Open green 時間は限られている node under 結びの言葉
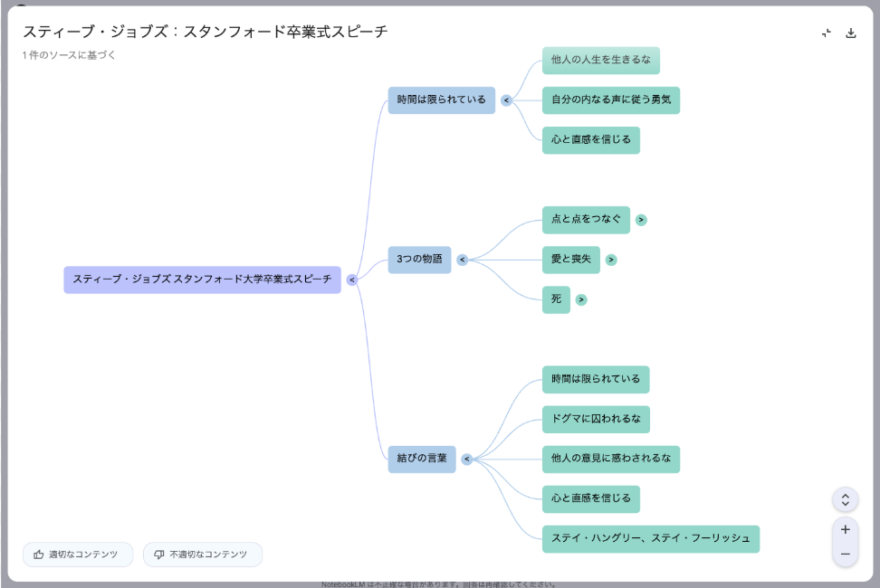The height and width of the screenshot is (588, 880). coord(596,379)
